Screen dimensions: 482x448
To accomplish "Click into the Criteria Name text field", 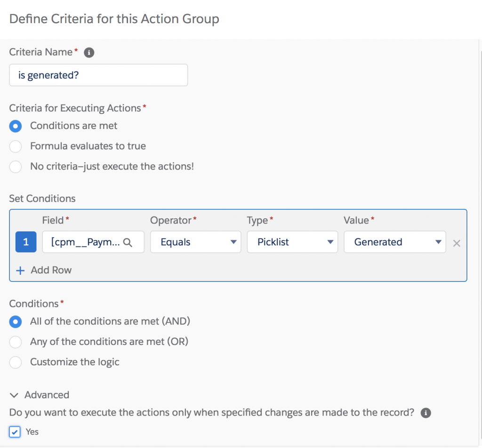I will [x=98, y=75].
